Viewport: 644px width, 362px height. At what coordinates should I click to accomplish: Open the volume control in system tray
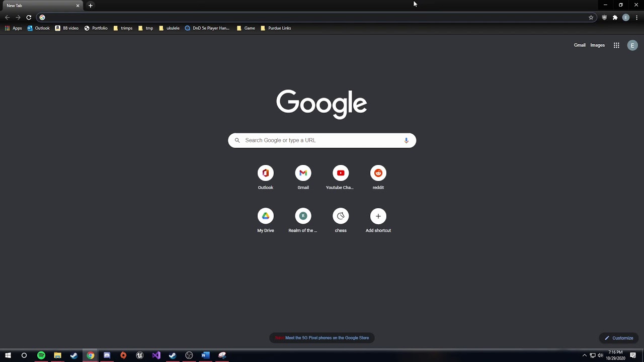[x=600, y=355]
